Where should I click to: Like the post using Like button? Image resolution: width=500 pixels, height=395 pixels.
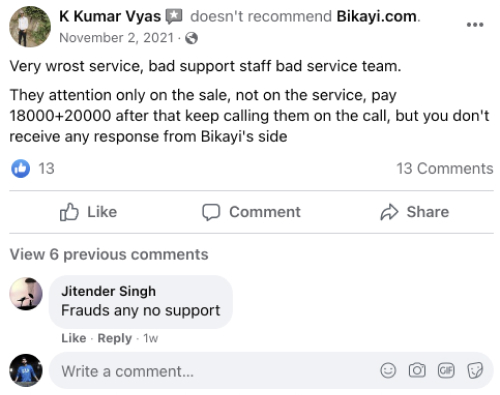pos(88,212)
